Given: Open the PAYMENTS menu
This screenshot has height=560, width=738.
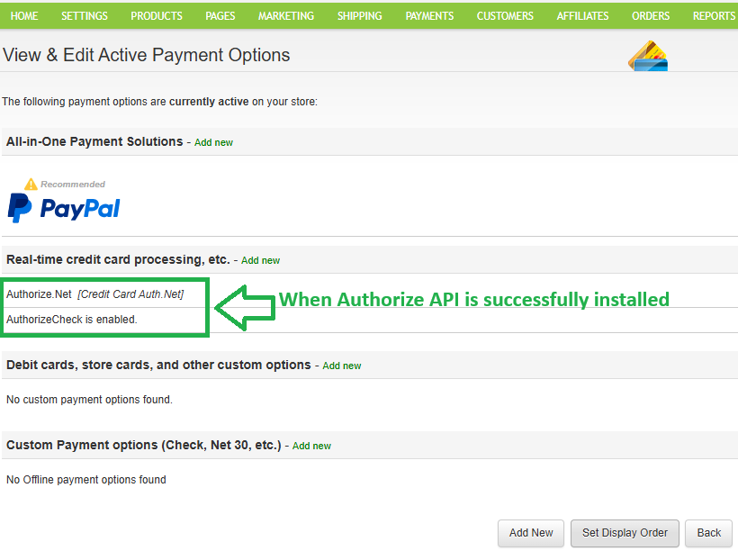Looking at the screenshot, I should coord(429,15).
